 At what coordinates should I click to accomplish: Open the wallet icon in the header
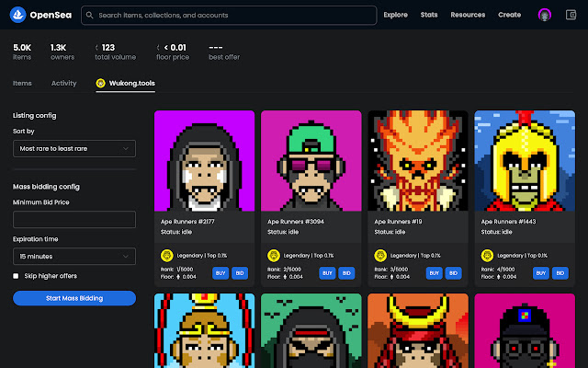(x=571, y=15)
